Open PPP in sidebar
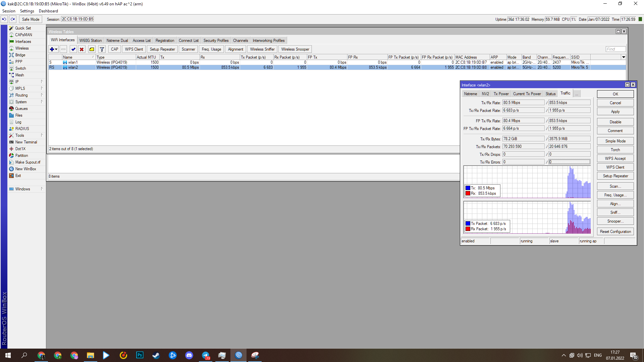This screenshot has height=362, width=644. [x=19, y=62]
